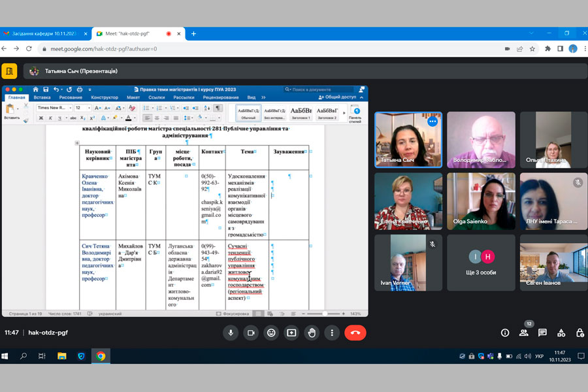Select the Заголовок 1 style
588x392 pixels.
coord(301,113)
